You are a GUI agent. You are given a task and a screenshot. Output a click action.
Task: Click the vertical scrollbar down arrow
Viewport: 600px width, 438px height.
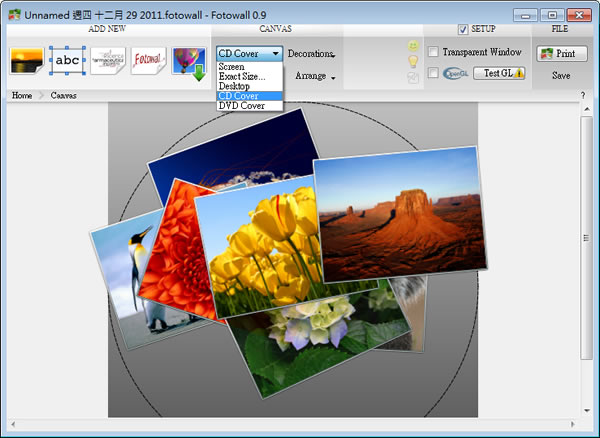(x=587, y=411)
